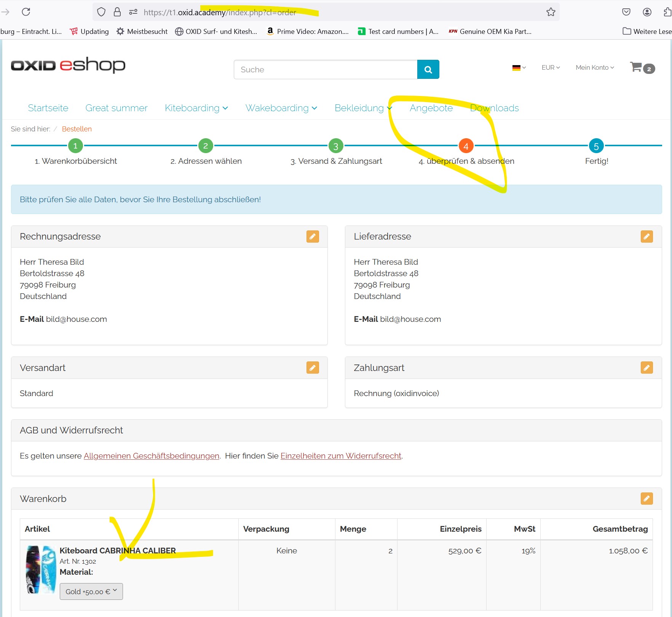672x617 pixels.
Task: Expand the EUR currency dropdown
Action: click(551, 68)
